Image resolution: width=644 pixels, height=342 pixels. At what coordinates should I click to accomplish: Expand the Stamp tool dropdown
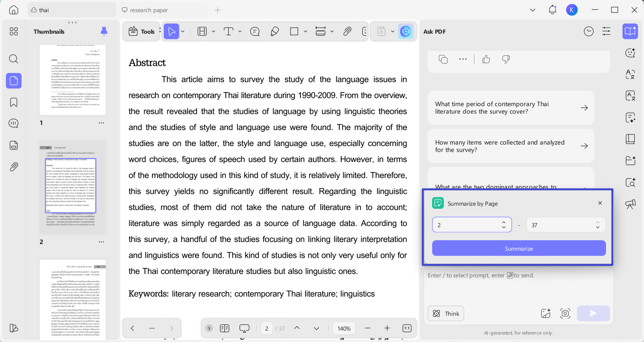click(332, 31)
